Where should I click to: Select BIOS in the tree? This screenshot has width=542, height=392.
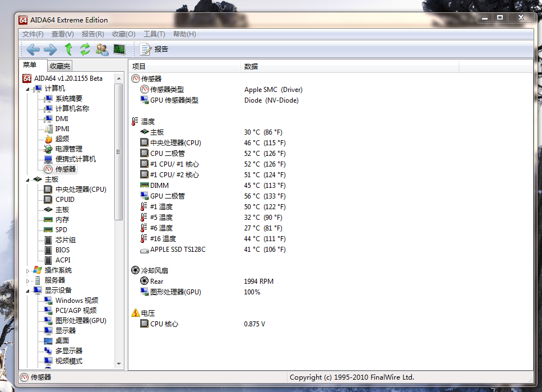63,250
